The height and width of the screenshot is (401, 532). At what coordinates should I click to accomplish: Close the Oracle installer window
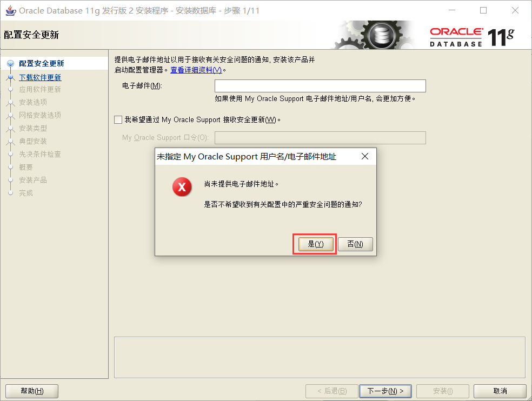(x=515, y=10)
